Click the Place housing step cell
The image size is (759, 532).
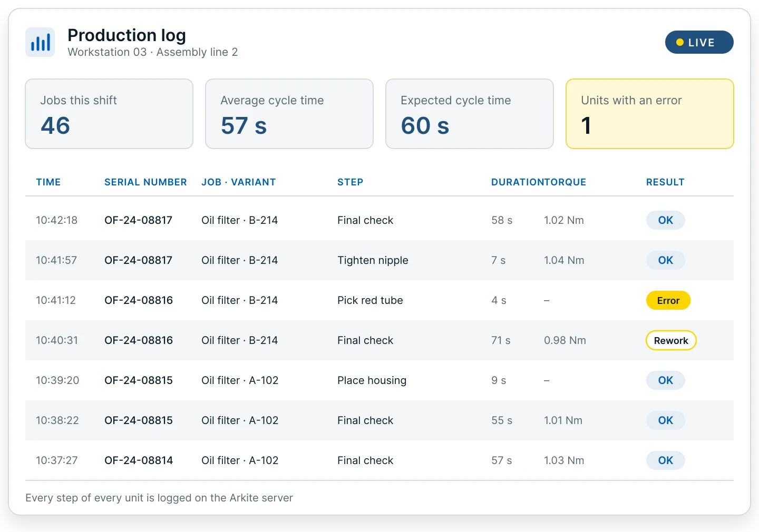[x=372, y=380]
